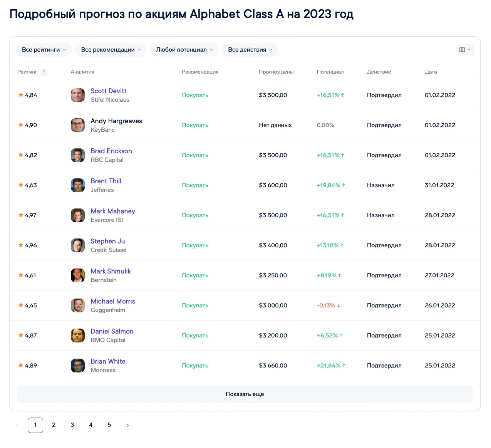Open Mark Shmulik analyst profile link
491x448 pixels.
[111, 271]
